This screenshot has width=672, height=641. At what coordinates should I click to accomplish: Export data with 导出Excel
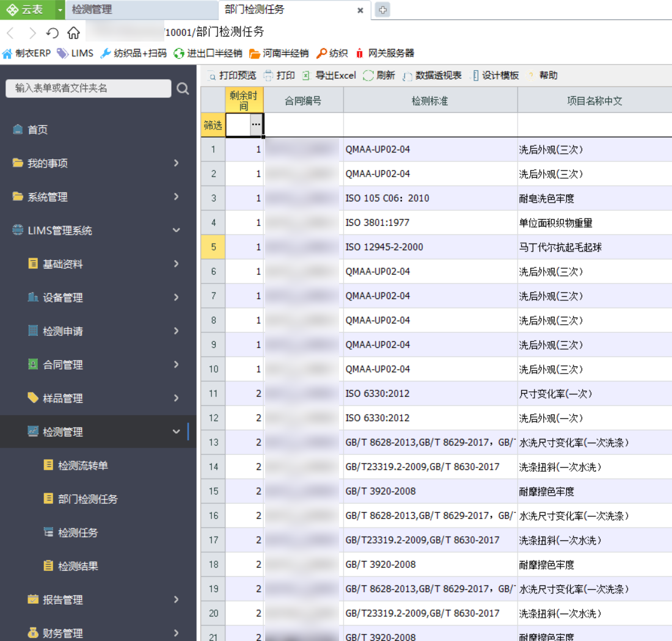329,75
